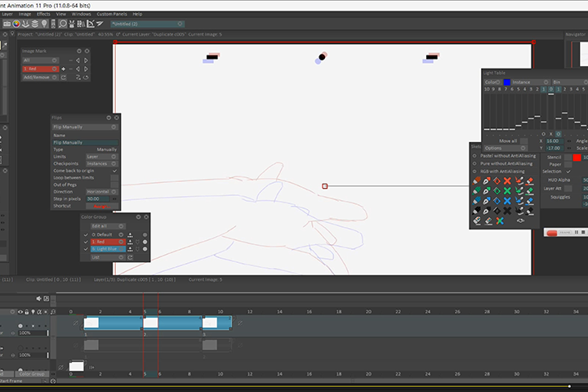
Task: Click the Color Group button below timeline
Action: click(32, 374)
